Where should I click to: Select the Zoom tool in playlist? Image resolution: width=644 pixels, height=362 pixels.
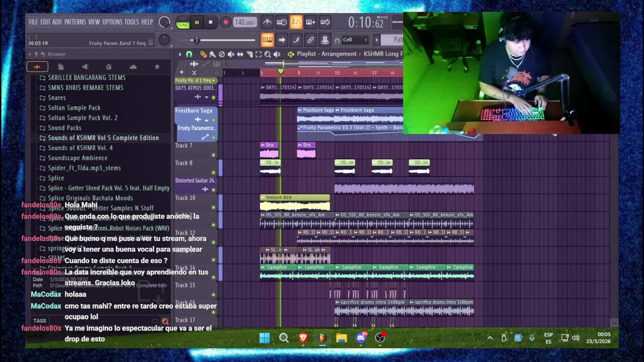pos(268,54)
